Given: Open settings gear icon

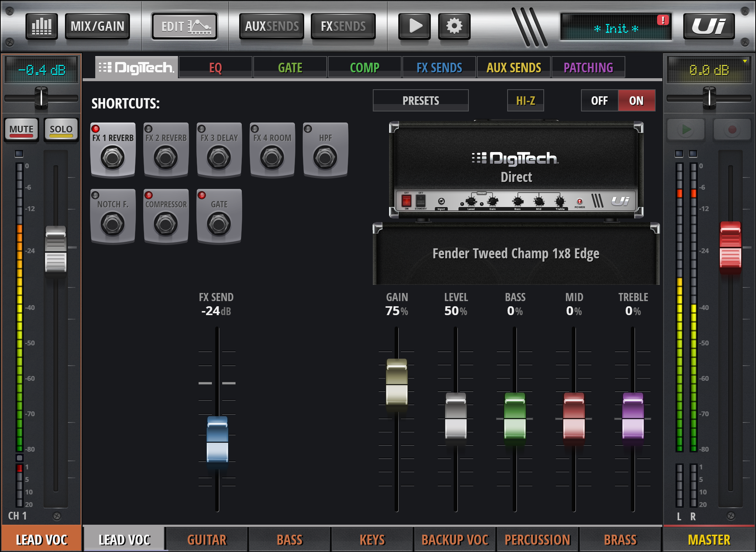Looking at the screenshot, I should pos(454,26).
